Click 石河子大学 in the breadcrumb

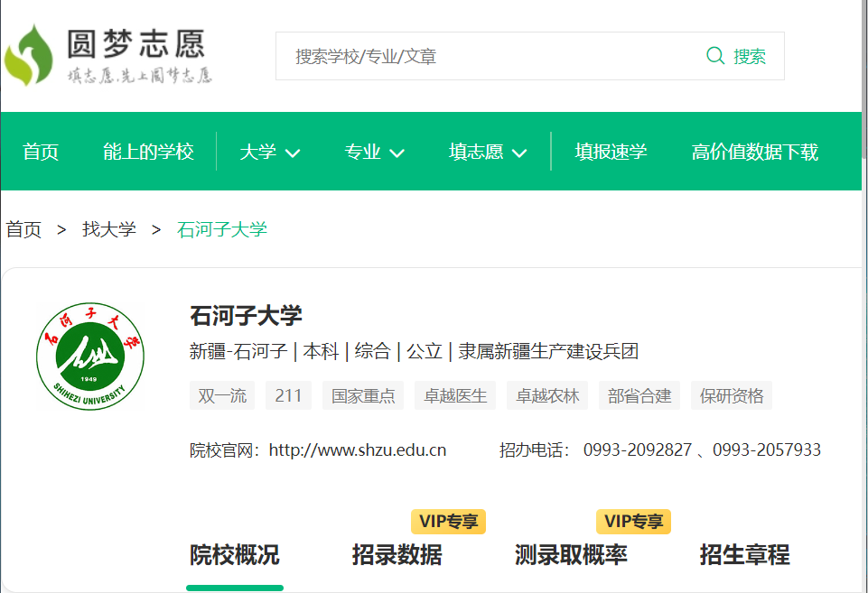pos(222,229)
